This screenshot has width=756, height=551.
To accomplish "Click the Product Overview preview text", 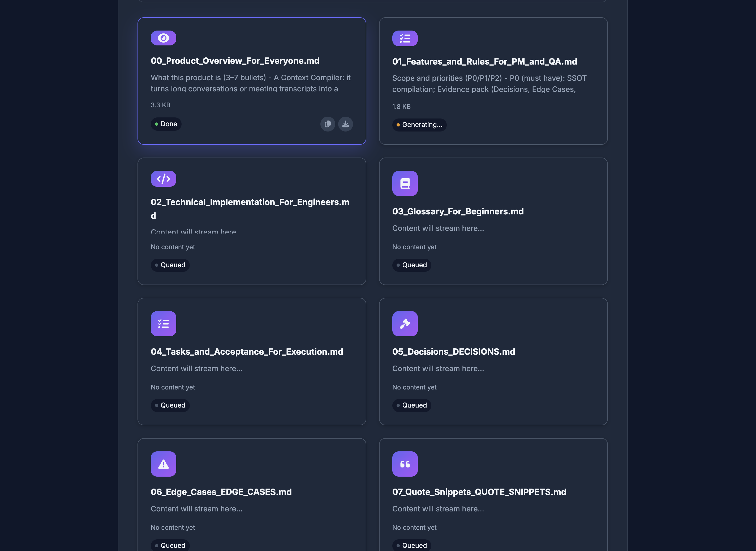I will tap(251, 83).
